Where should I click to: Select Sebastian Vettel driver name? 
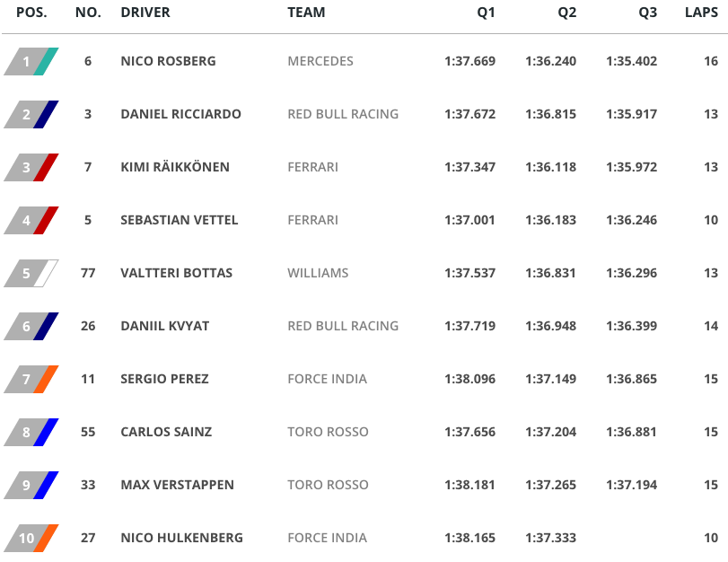pyautogui.click(x=180, y=221)
